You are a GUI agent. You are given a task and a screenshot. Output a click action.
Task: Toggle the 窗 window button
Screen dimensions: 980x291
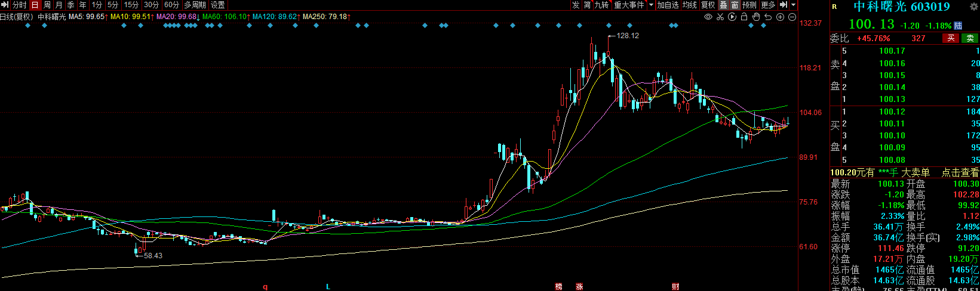pyautogui.click(x=735, y=5)
